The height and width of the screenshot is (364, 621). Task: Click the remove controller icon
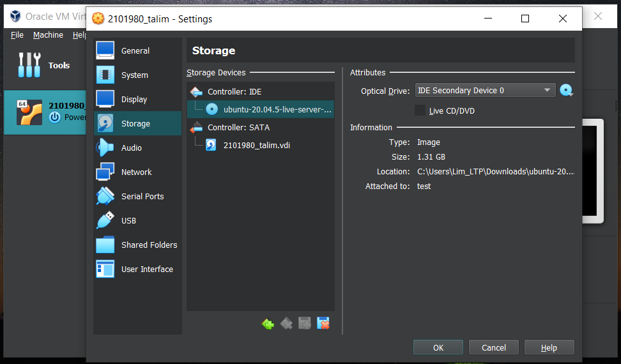pyautogui.click(x=286, y=324)
